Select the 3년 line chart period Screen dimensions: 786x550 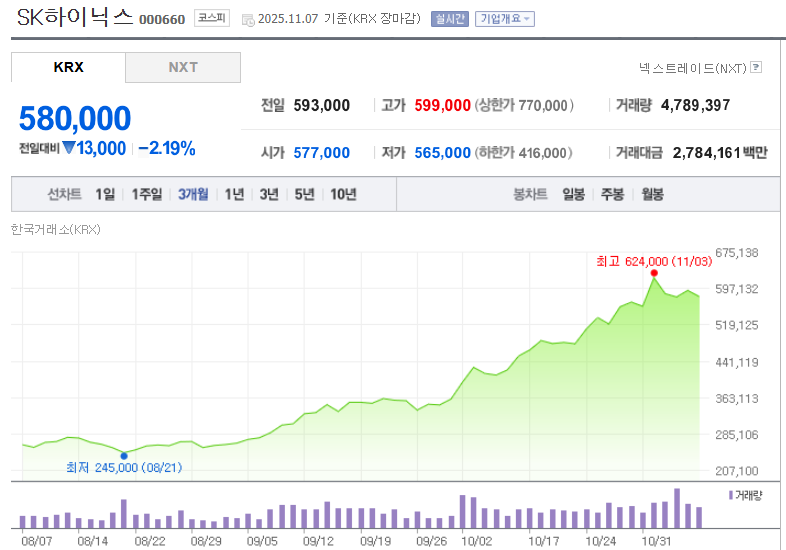coord(269,194)
